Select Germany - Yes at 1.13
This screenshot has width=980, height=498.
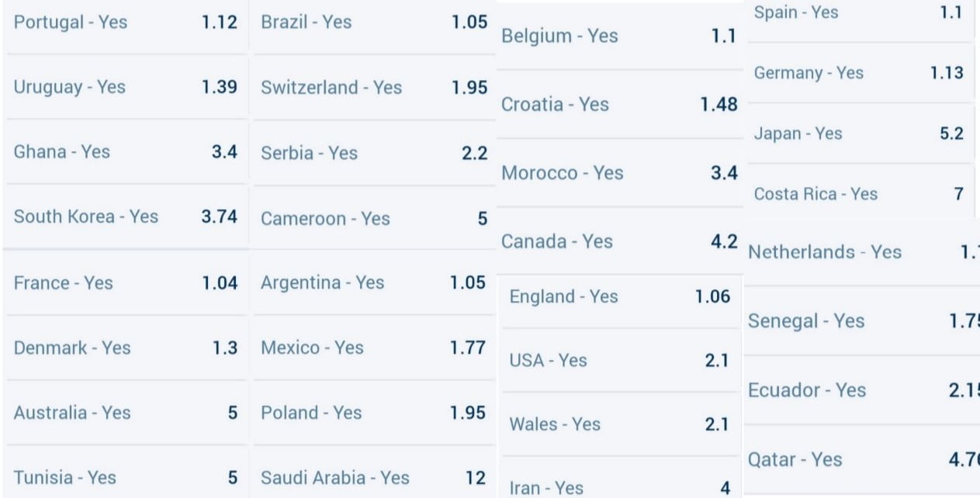858,73
